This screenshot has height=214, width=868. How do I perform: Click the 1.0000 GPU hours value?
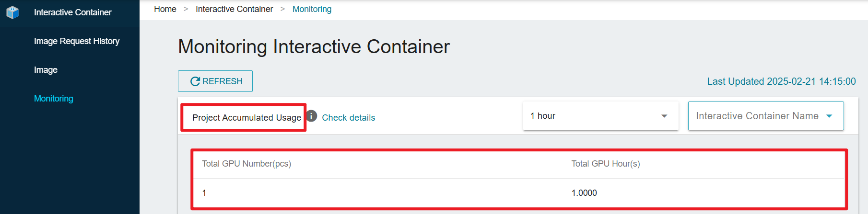[x=584, y=193]
